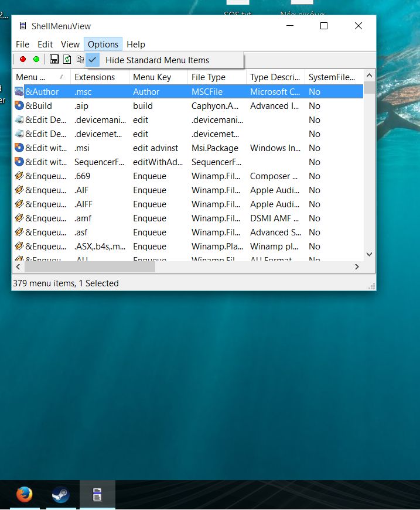420x510 pixels.
Task: Click the horizontal scrollbar thumb
Action: pos(90,267)
